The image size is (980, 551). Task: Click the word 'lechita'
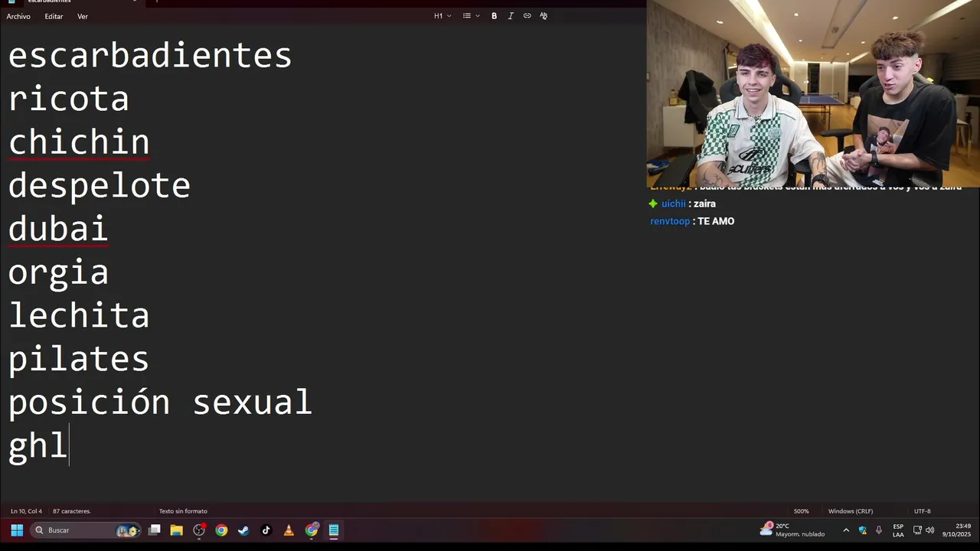pos(79,316)
